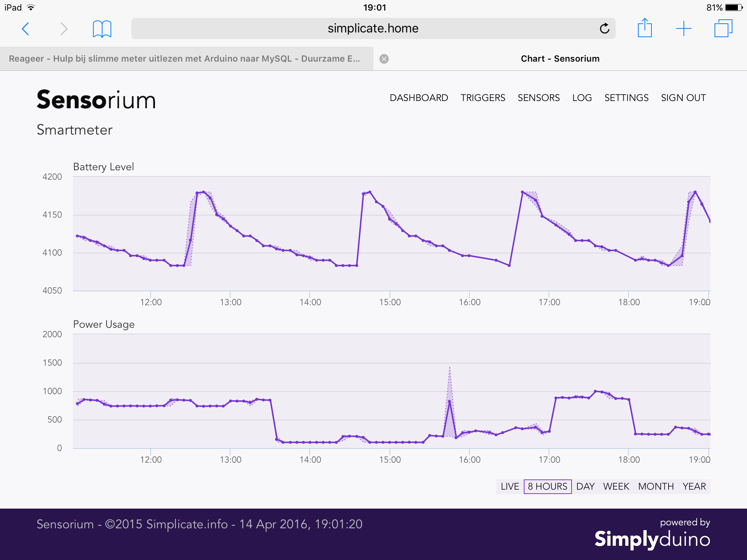Screen dimensions: 747x560
Task: Close the Reageer tab with X
Action: tap(384, 59)
